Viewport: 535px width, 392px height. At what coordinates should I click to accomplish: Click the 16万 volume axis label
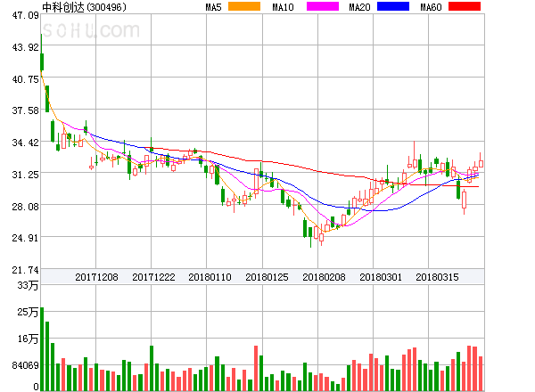[28, 339]
